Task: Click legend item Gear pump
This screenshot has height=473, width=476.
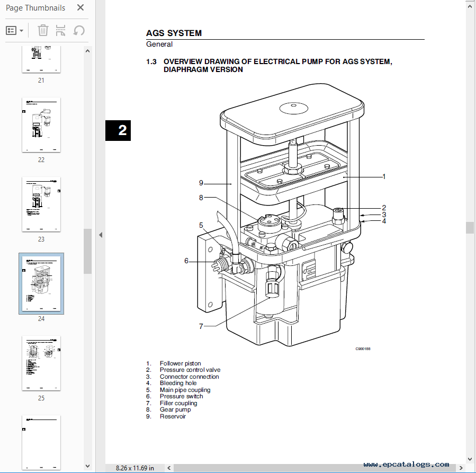Action: (x=175, y=409)
